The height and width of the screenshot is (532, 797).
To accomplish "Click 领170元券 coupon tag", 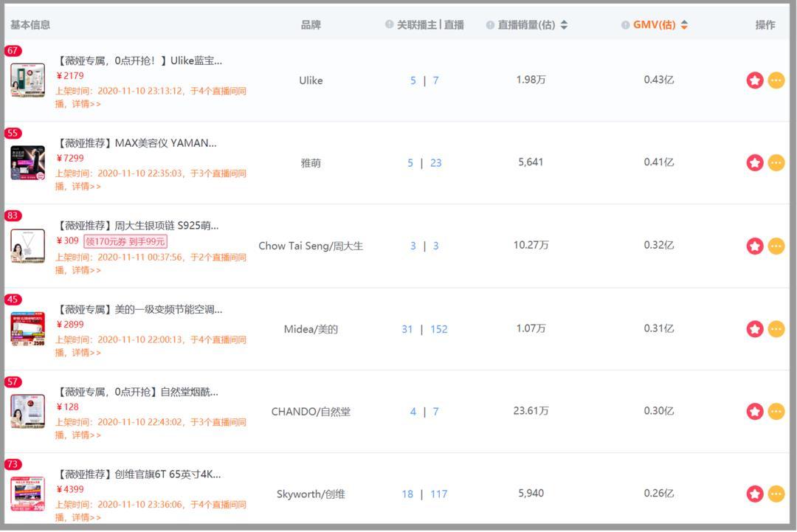I will point(125,241).
